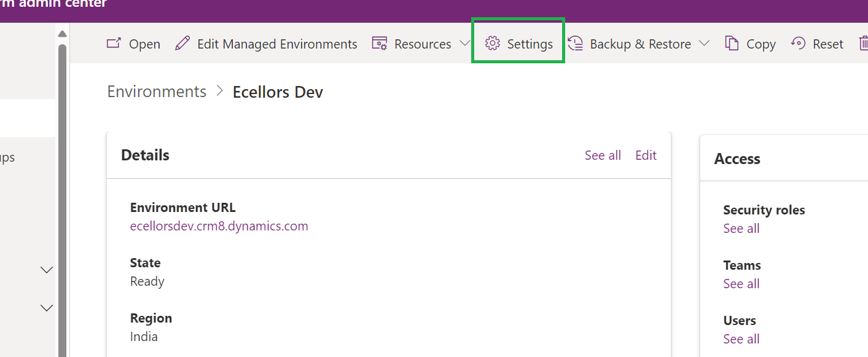Screen dimensions: 868x357
Task: Expand the upper chevron in the left sidebar
Action: [x=47, y=270]
